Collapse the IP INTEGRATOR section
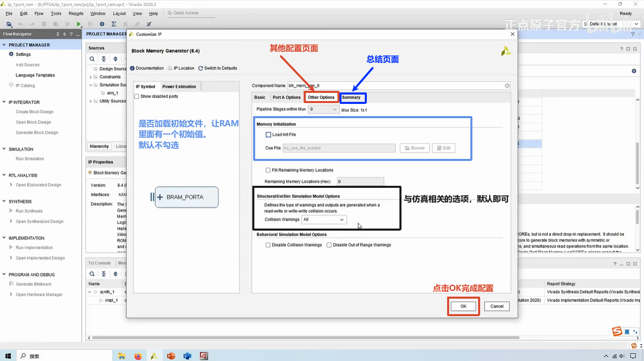644x361 pixels. coord(4,102)
